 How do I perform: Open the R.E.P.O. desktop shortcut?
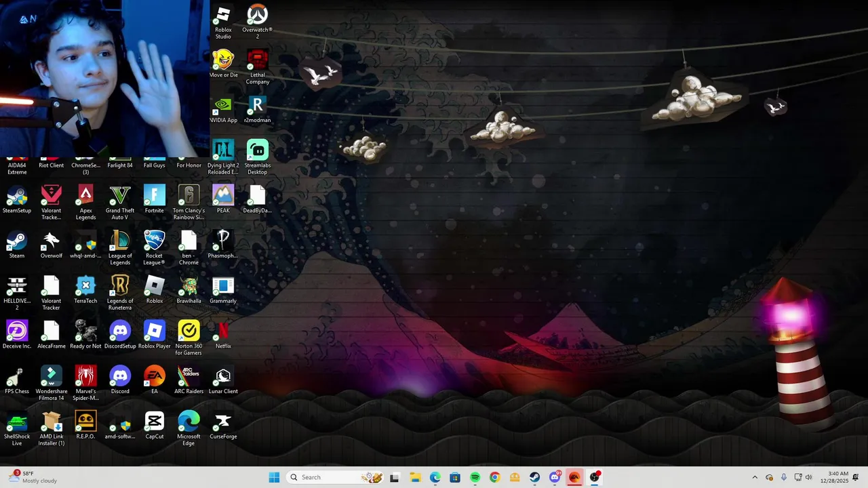coord(85,426)
